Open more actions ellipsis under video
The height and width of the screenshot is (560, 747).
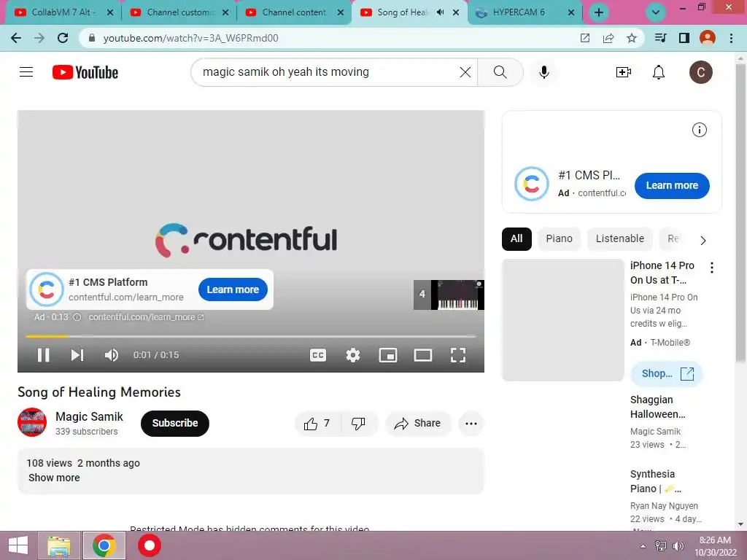click(471, 424)
